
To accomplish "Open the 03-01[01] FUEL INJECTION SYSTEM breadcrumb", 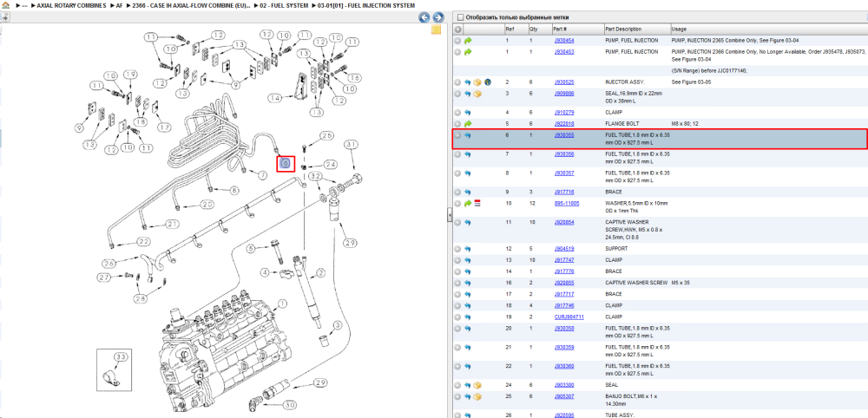I will pos(366,5).
